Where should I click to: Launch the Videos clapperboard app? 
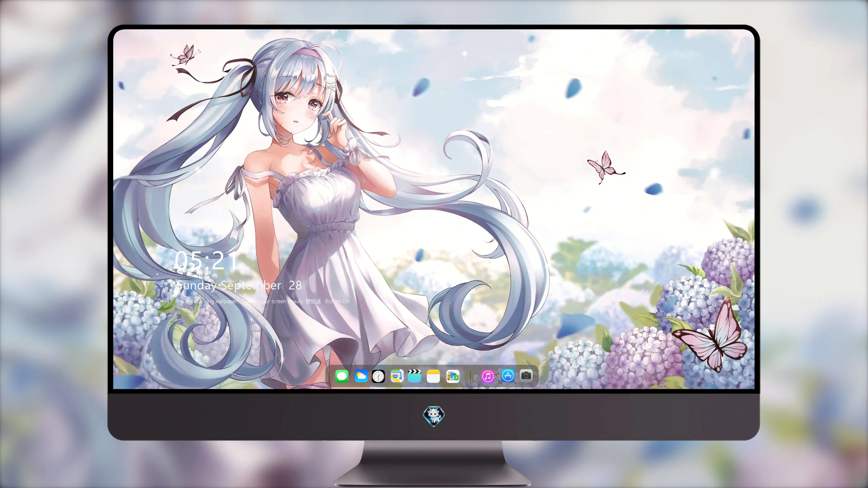point(415,376)
